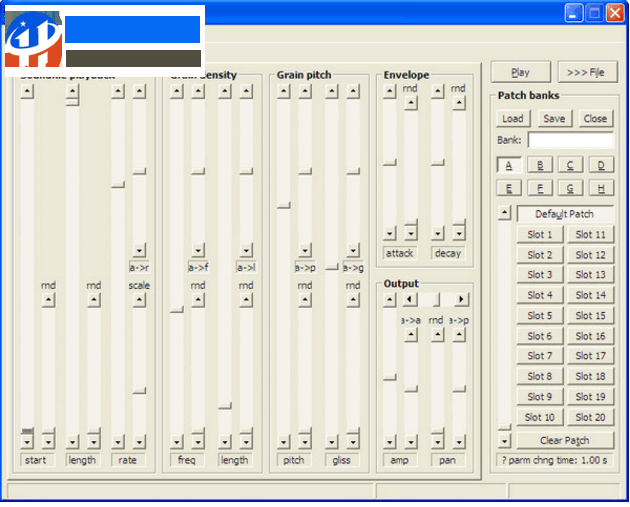The image size is (630, 507).
Task: Select bank B toggle
Action: point(540,165)
